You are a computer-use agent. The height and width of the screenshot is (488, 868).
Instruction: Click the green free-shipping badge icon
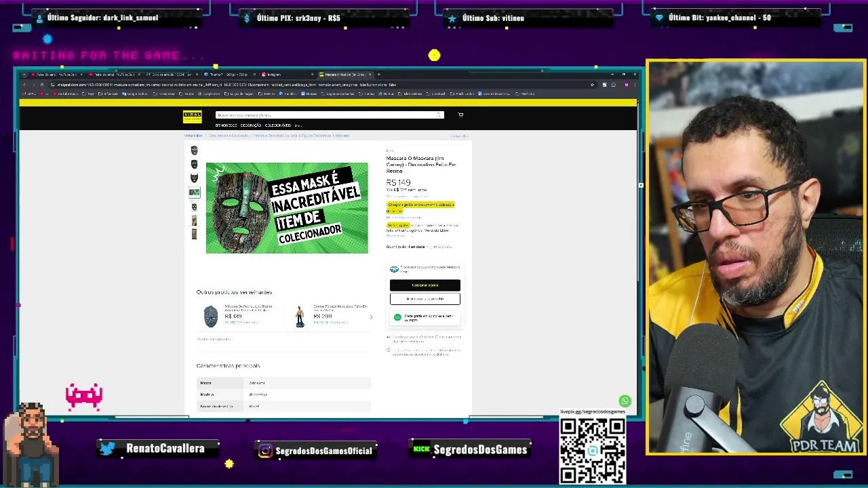pos(397,317)
